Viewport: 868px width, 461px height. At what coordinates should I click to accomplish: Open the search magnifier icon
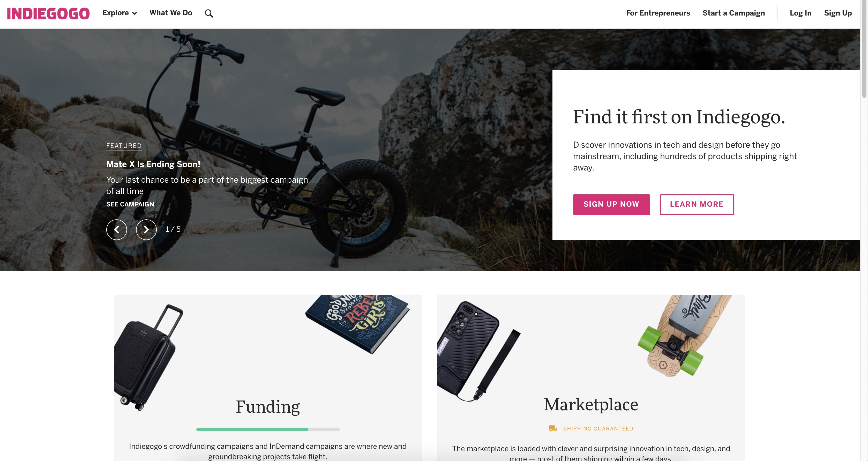pos(209,13)
